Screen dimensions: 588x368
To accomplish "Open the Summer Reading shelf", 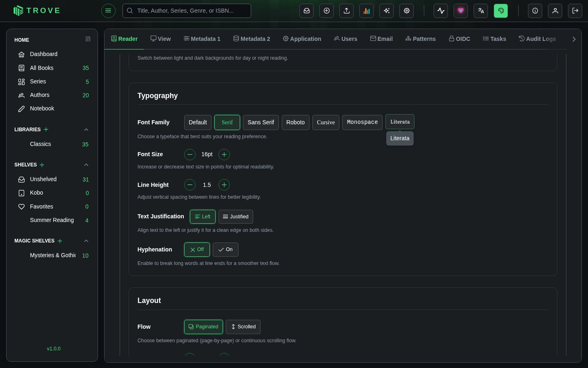I will point(52,220).
